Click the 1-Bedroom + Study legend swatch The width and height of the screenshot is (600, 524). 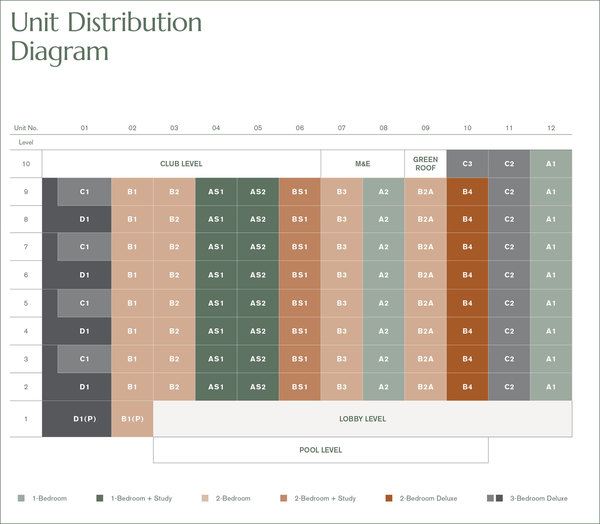click(100, 497)
